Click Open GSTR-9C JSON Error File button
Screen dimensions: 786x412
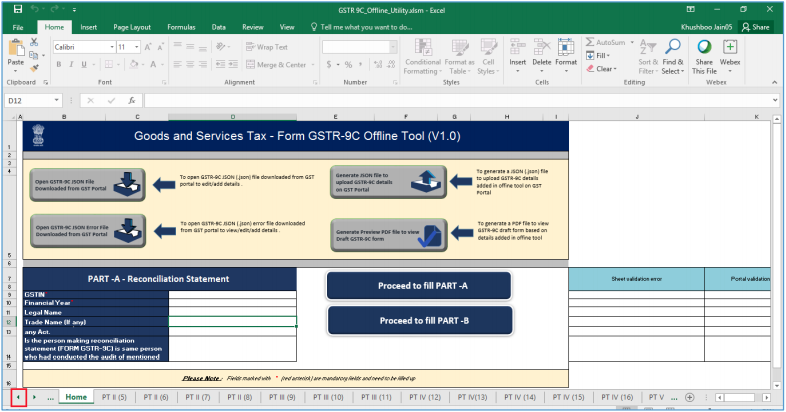point(88,231)
